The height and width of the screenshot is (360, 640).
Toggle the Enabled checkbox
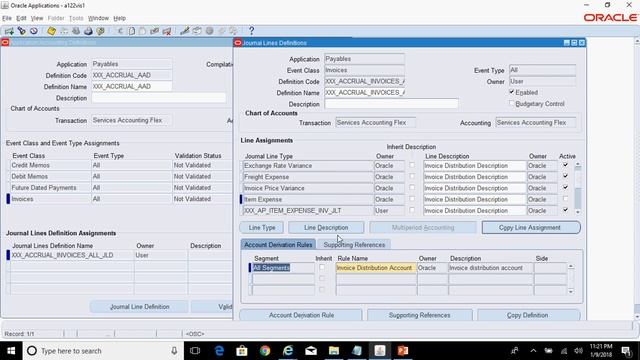511,92
